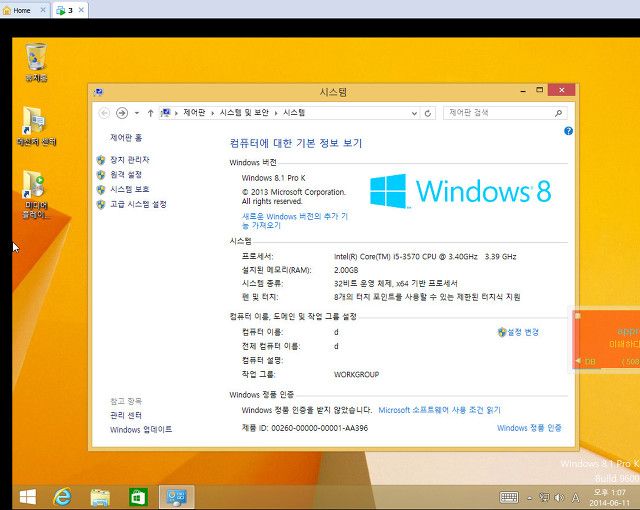Click shield icon beside 시스템 보호
Screen dimensions: 640x510
(x=101, y=189)
